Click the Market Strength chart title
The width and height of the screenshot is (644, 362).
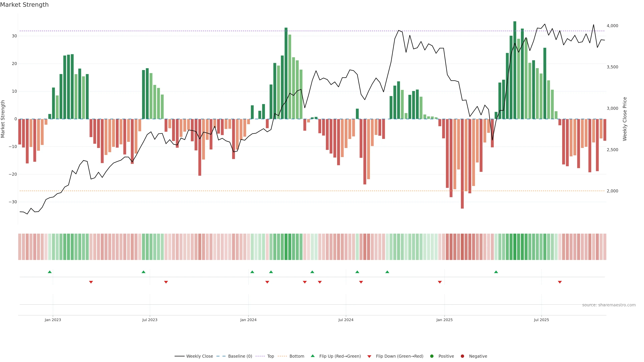click(x=24, y=5)
